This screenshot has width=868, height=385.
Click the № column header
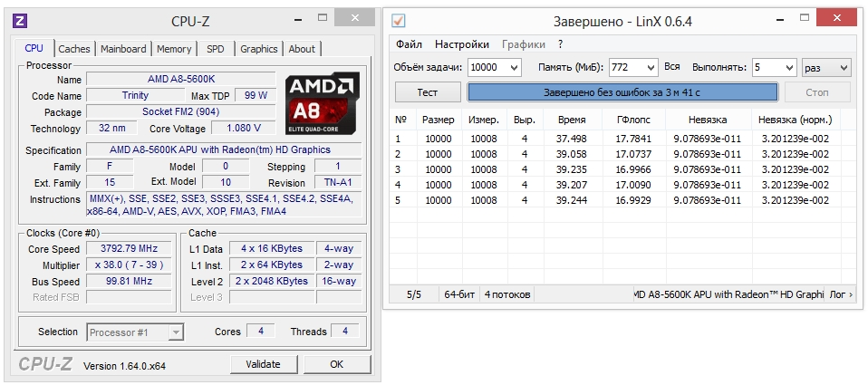click(401, 120)
